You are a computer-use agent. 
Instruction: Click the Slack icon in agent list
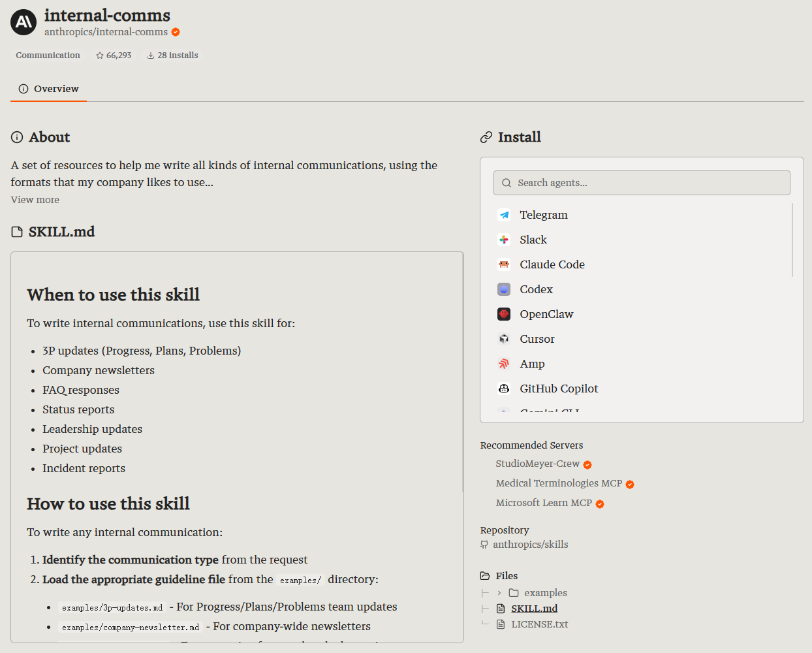pyautogui.click(x=504, y=240)
